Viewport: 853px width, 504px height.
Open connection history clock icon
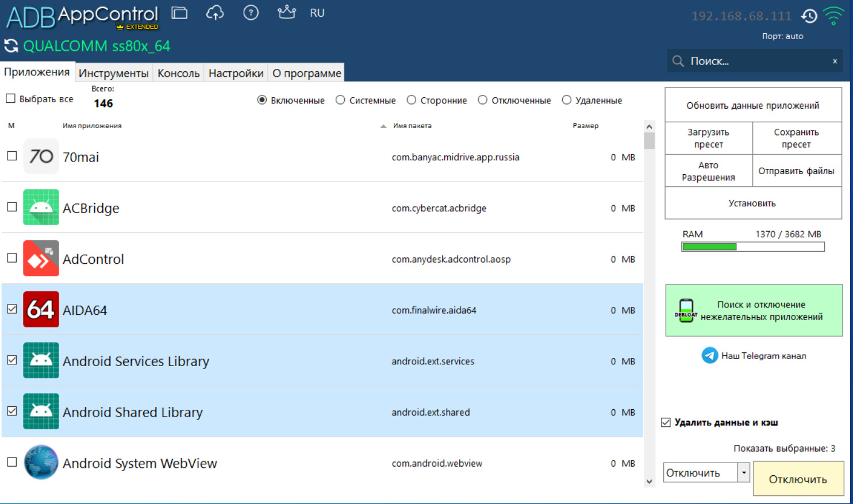[x=809, y=16]
